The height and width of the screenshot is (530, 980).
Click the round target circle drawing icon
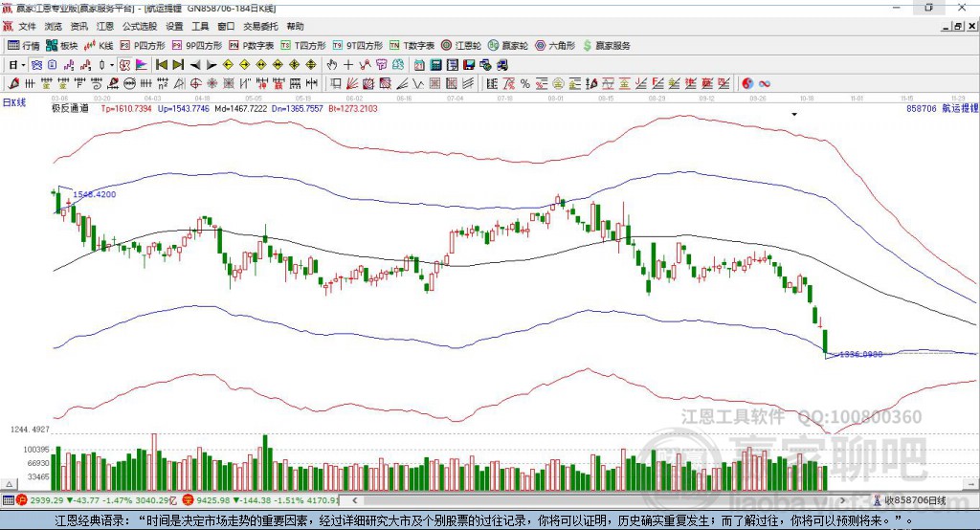pos(195,84)
